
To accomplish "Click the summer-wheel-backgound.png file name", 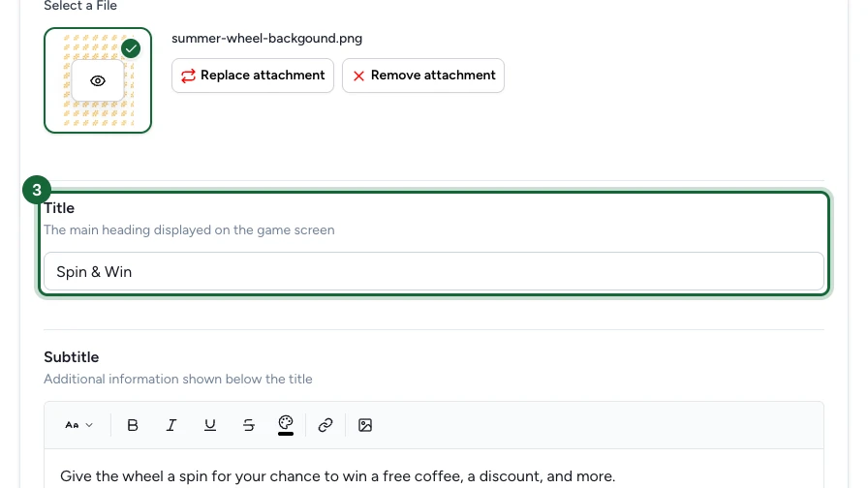I will (x=266, y=38).
